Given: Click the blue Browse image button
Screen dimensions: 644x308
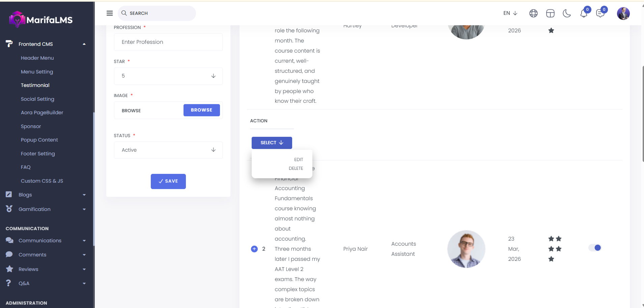Looking at the screenshot, I should tap(201, 110).
